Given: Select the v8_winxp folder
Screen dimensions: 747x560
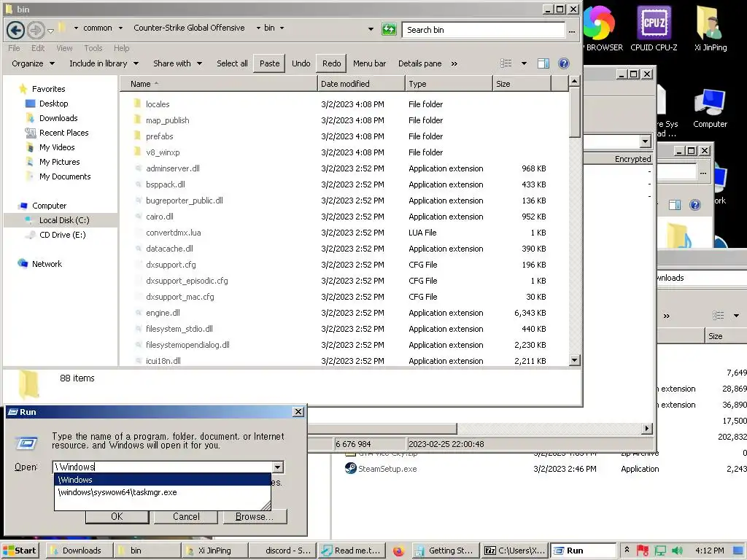Looking at the screenshot, I should 163,152.
